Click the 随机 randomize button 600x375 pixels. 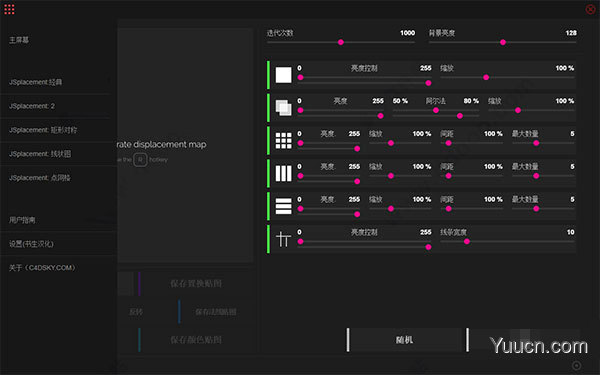point(405,339)
